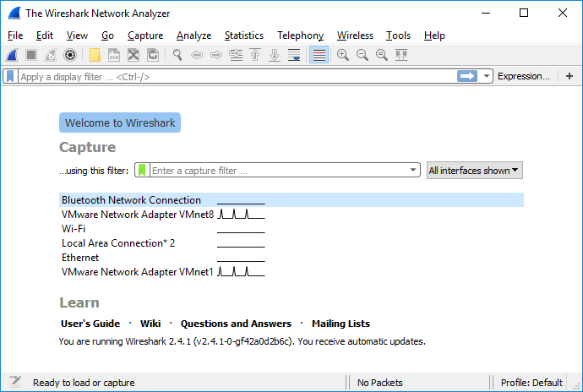583x392 pixels.
Task: Click VMnet8 traffic sparkline graph
Action: (x=241, y=214)
